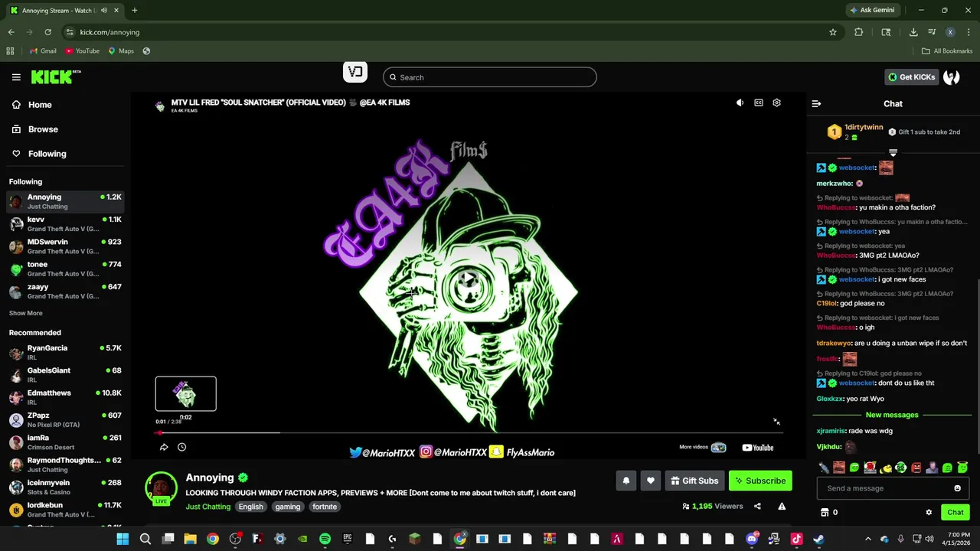
Task: Open kevv channel in Following list
Action: [x=65, y=224]
